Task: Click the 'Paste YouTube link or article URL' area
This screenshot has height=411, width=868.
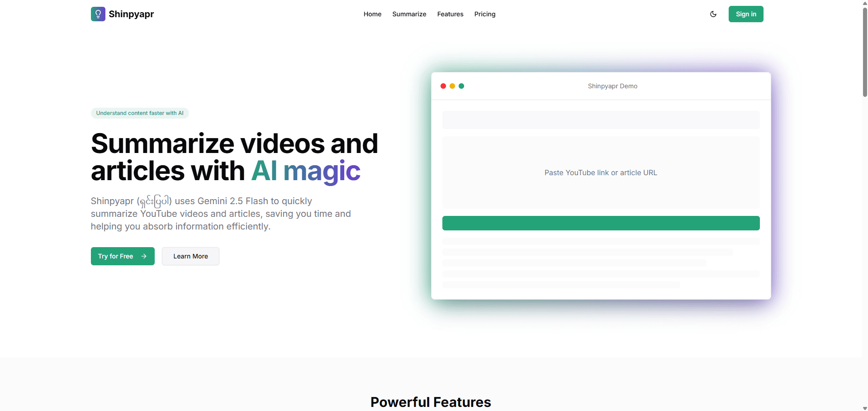Action: pyautogui.click(x=601, y=172)
